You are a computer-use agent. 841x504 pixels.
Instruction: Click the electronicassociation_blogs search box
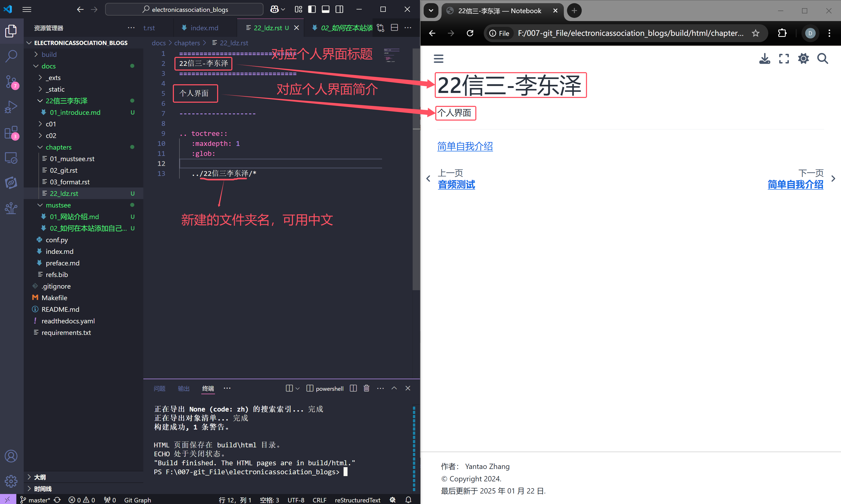click(x=184, y=9)
